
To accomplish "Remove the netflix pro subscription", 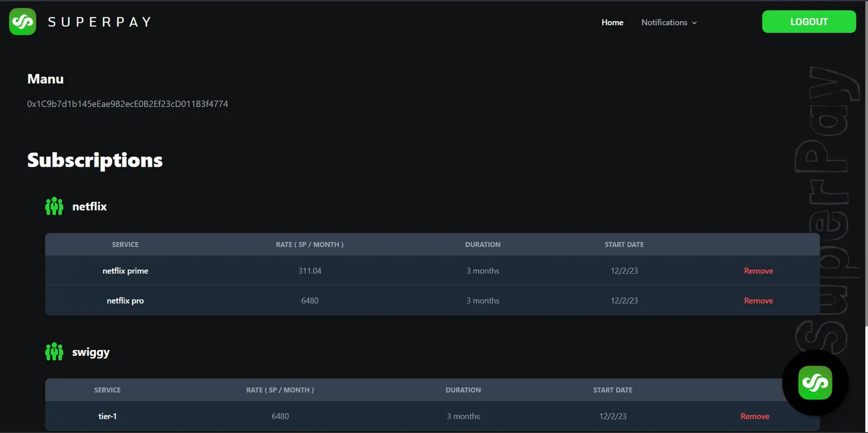I will point(758,301).
